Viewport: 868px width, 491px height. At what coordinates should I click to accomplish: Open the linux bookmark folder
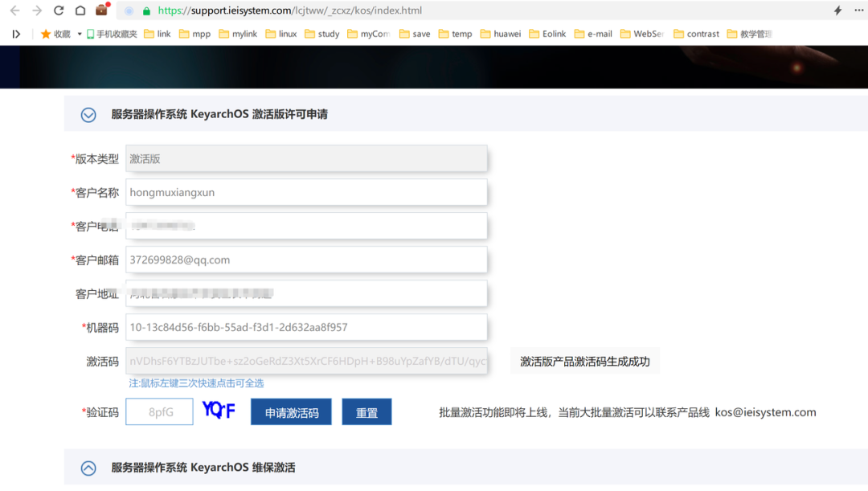(280, 34)
